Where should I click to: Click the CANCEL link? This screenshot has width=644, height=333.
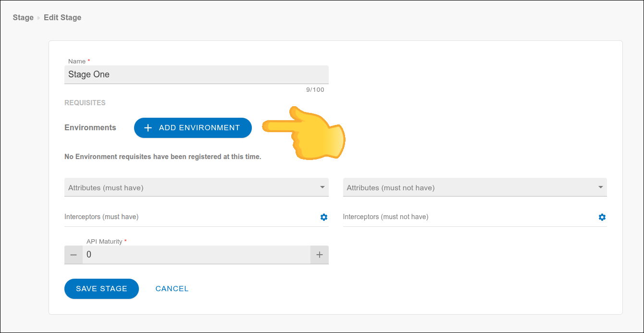[172, 289]
